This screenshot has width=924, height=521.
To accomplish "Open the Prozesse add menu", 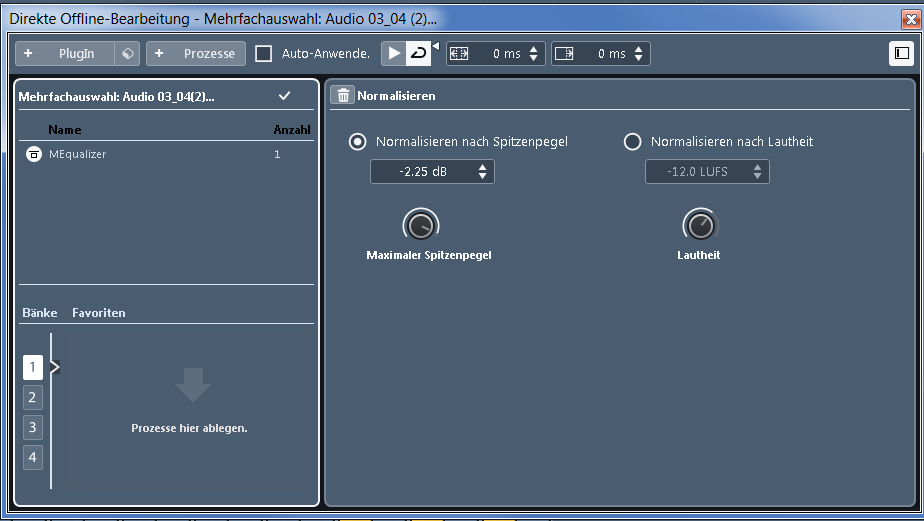I will coord(196,54).
